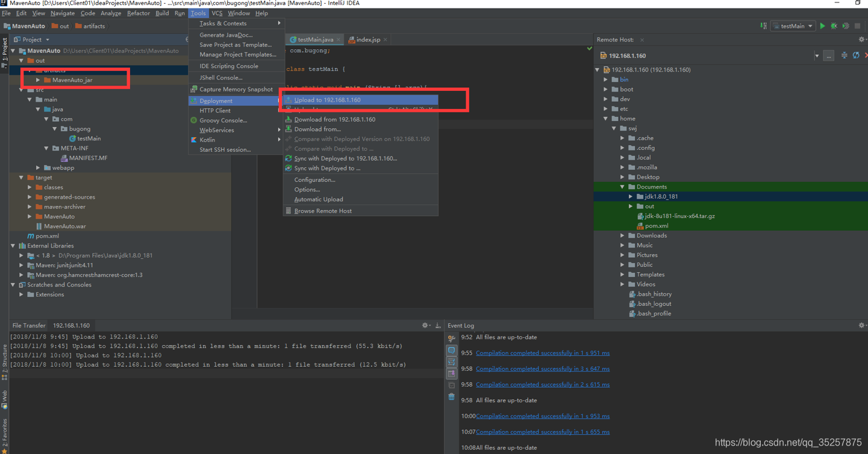The height and width of the screenshot is (454, 868).
Task: Start debugging with the bug icon
Action: (834, 26)
